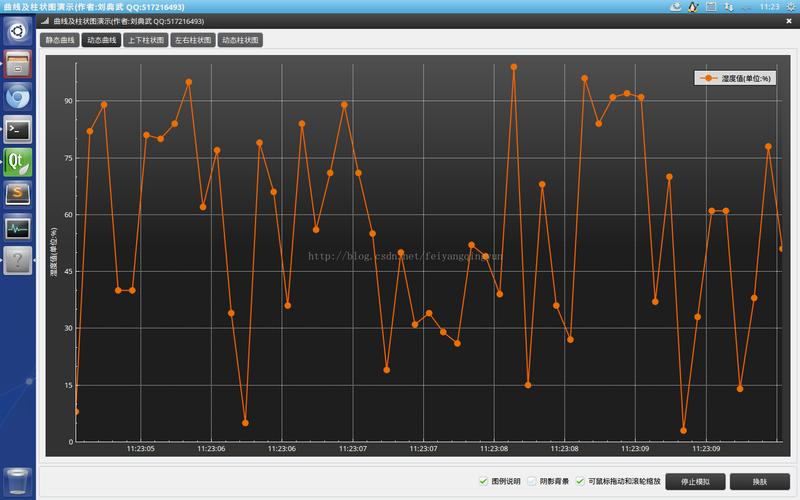
Task: Click the 湿度值 legend entry on the chart
Action: tap(735, 78)
